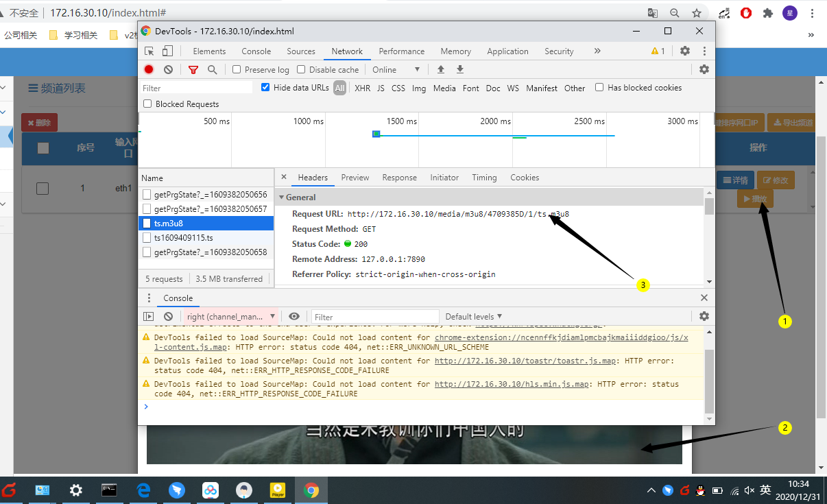Toggle device toolbar icon
This screenshot has width=827, height=504.
(x=167, y=51)
